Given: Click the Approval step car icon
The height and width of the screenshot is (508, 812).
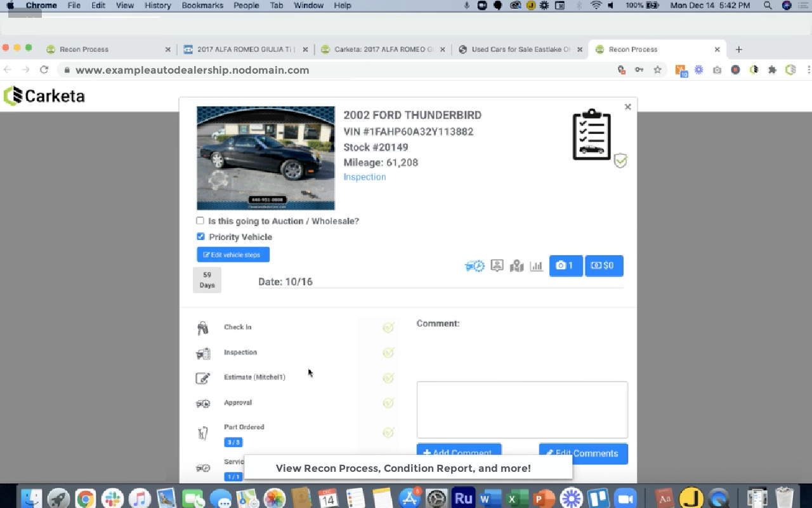Looking at the screenshot, I should click(203, 403).
